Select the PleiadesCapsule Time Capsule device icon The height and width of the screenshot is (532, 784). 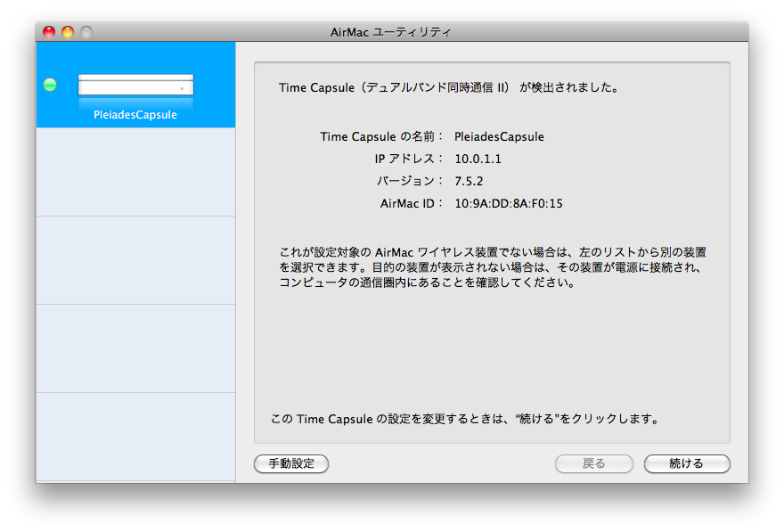coord(135,85)
